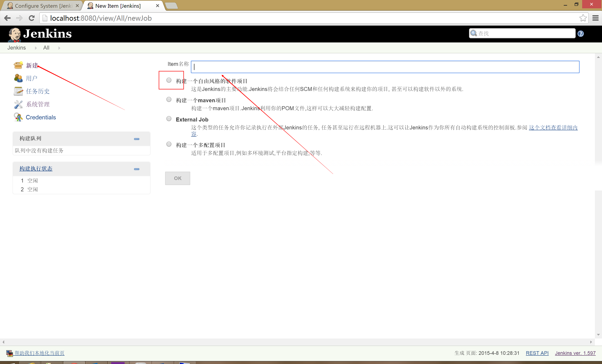The height and width of the screenshot is (364, 602).
Task: Open the 新建 link
Action: 32,65
